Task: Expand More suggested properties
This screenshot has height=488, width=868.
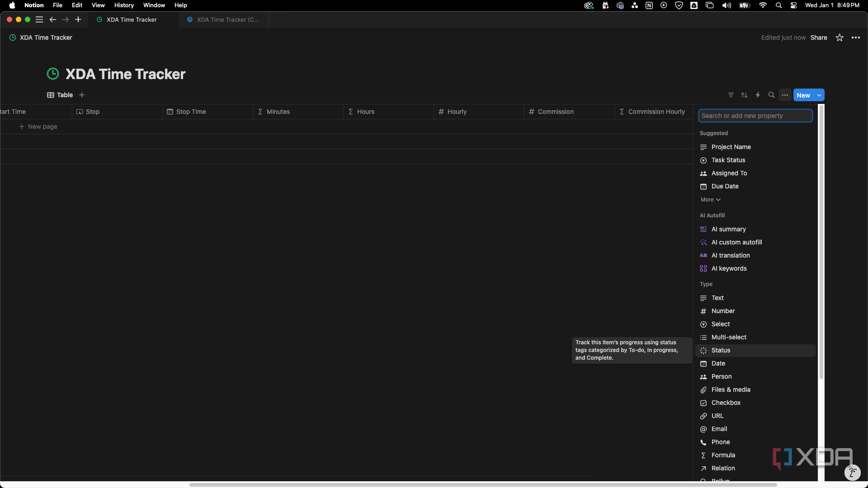Action: click(x=710, y=200)
